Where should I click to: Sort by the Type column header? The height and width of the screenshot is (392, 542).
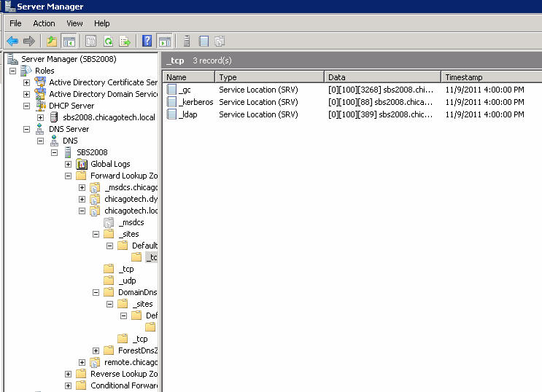point(270,77)
